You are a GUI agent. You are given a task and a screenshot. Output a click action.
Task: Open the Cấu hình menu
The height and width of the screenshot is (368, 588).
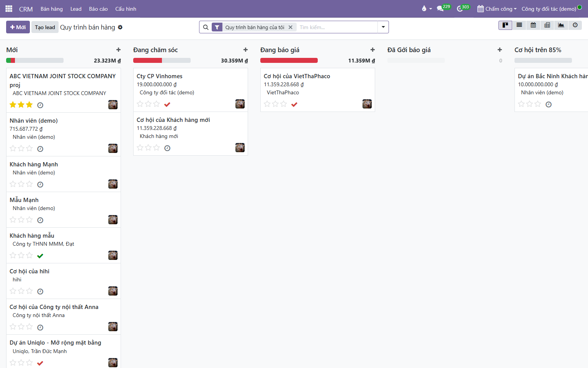(x=126, y=9)
